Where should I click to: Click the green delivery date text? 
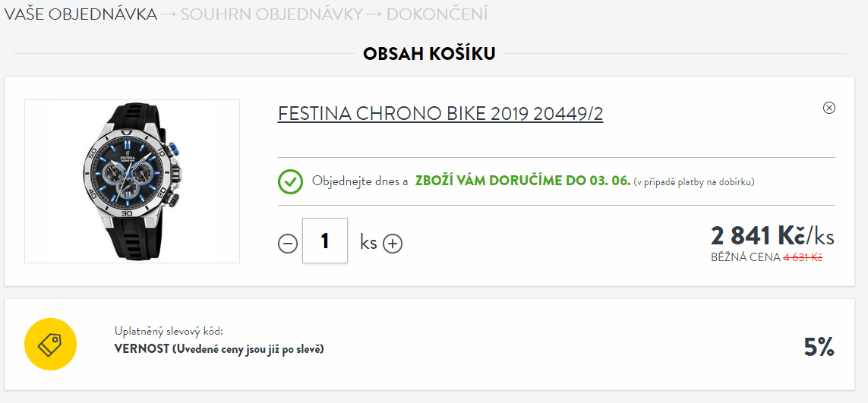tap(522, 181)
